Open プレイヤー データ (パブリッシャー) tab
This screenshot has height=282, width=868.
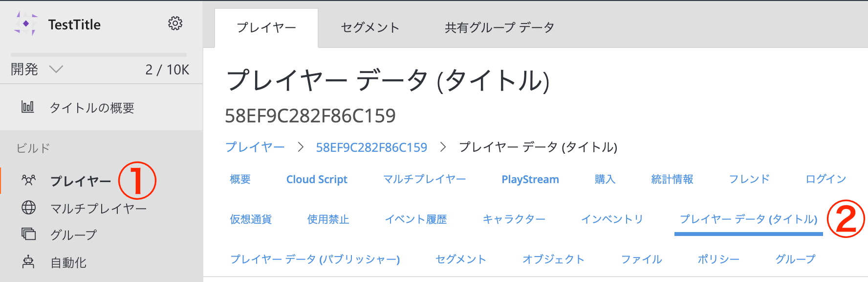[x=315, y=259]
